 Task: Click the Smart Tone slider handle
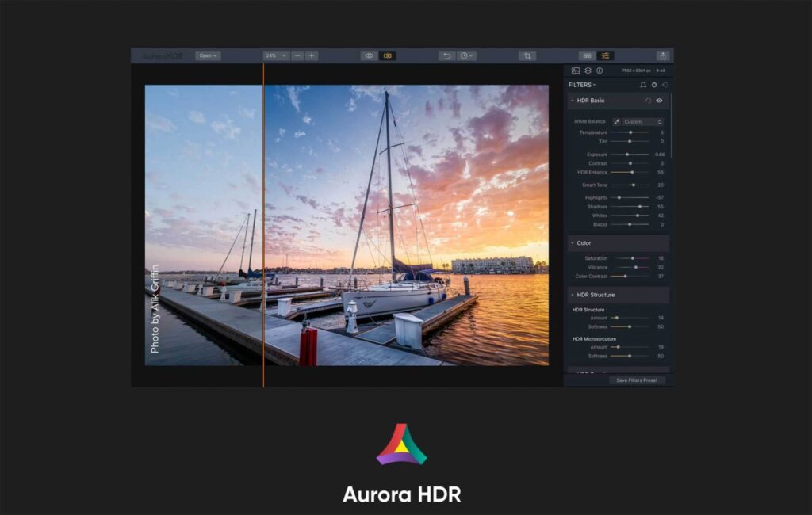634,185
